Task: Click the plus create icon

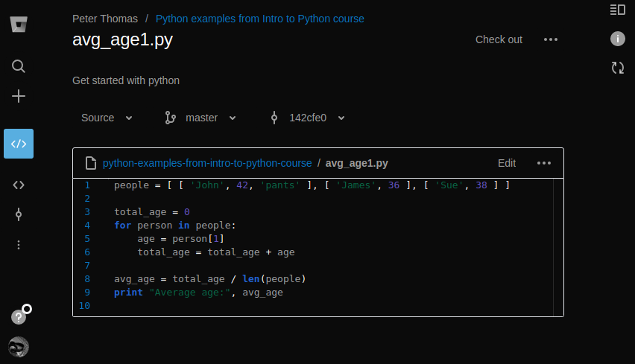Action: coord(19,96)
